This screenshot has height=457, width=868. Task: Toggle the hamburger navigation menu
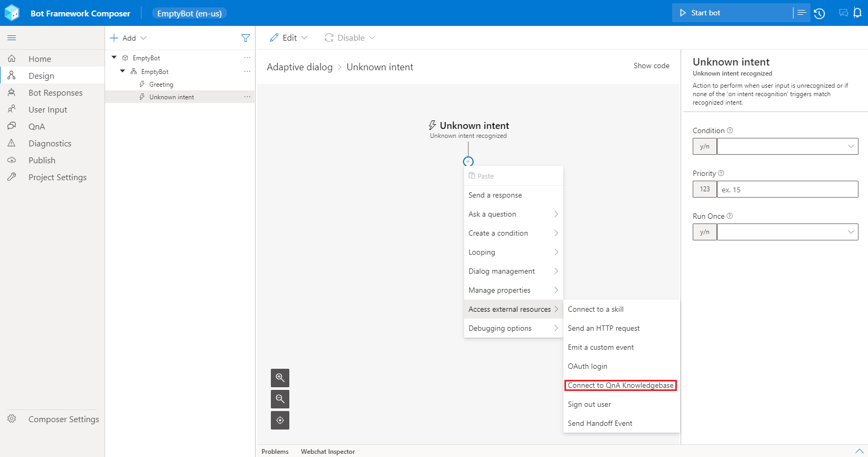click(x=12, y=38)
